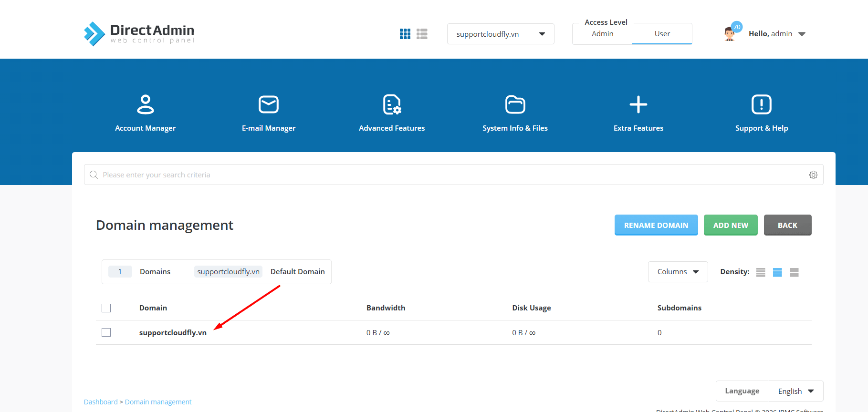The width and height of the screenshot is (868, 412).
Task: Open the Account Manager icon menu
Action: (145, 105)
